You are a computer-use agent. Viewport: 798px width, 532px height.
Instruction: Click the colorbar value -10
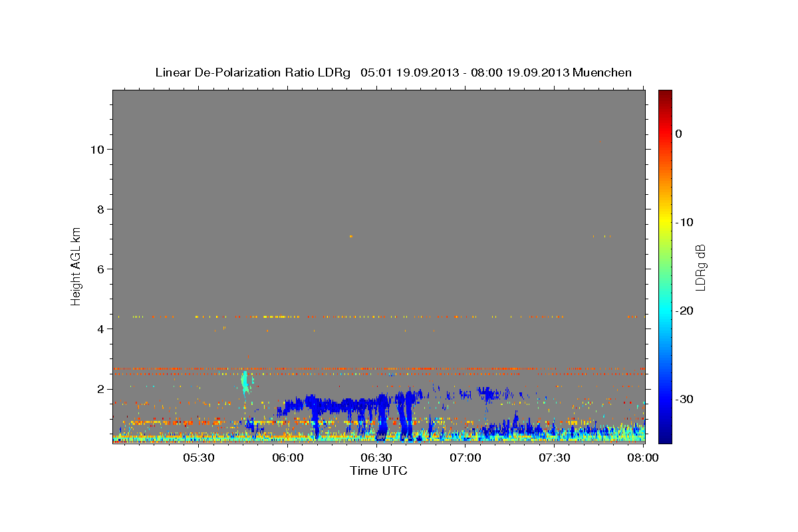tap(685, 222)
